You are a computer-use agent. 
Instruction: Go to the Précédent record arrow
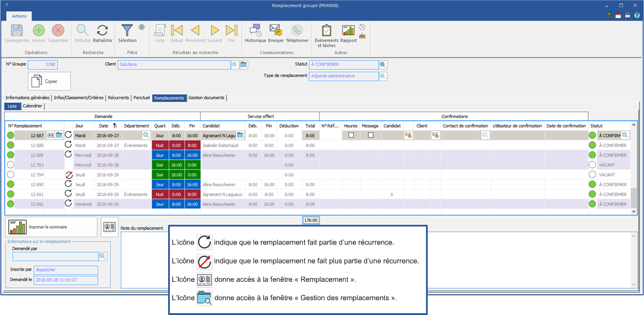195,31
